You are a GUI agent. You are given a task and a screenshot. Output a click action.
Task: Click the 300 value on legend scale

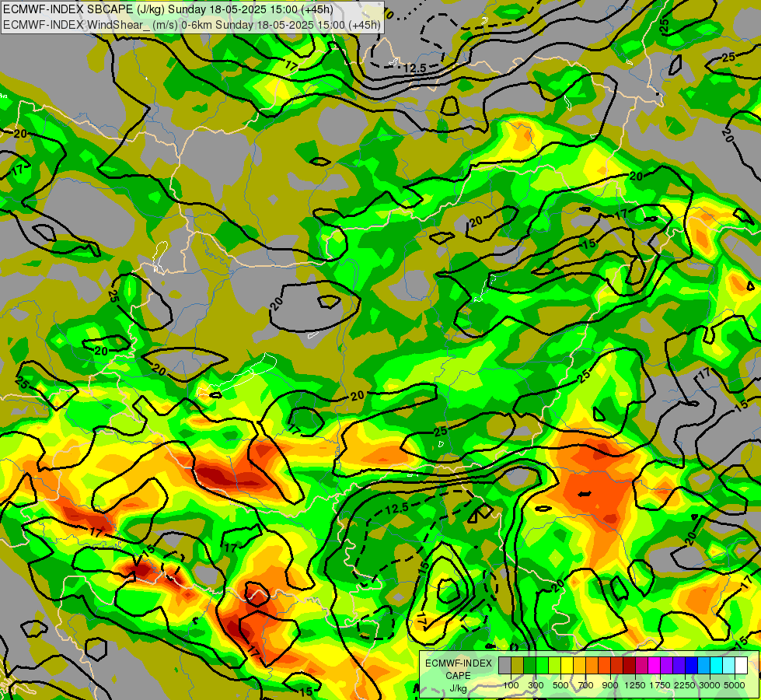tap(536, 685)
